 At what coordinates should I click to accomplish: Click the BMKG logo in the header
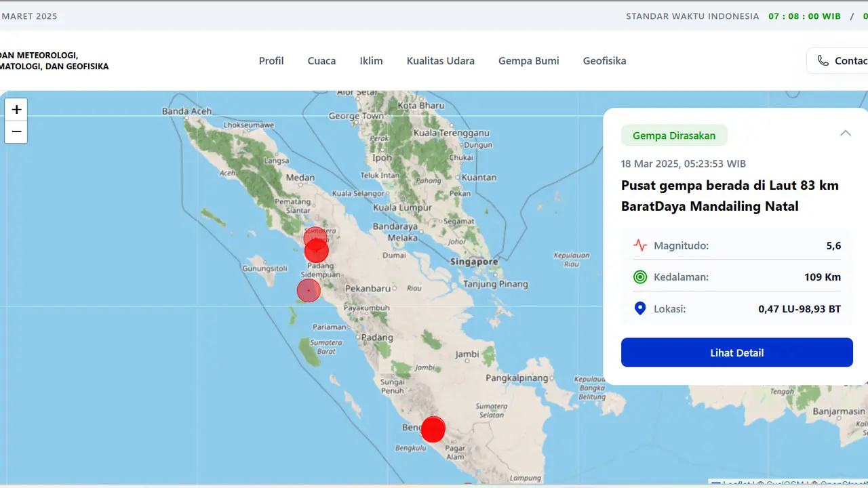pos(54,61)
